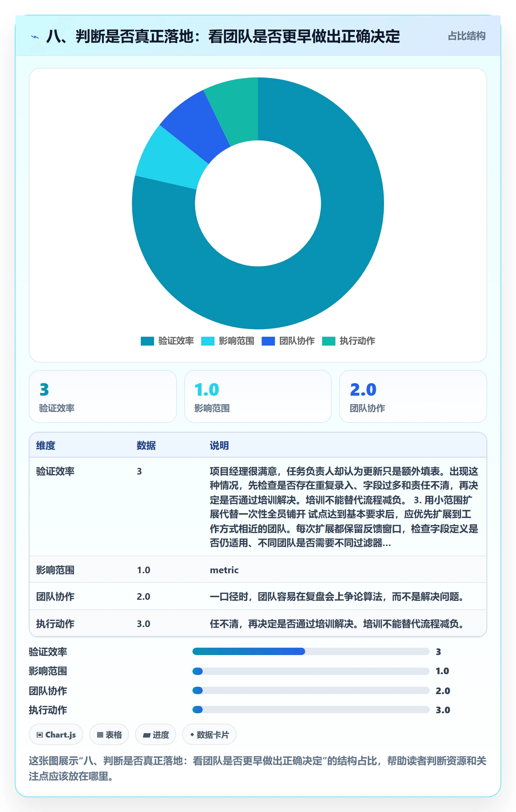Click the 维度 column header
Viewport: 516px width, 812px height.
[x=46, y=445]
